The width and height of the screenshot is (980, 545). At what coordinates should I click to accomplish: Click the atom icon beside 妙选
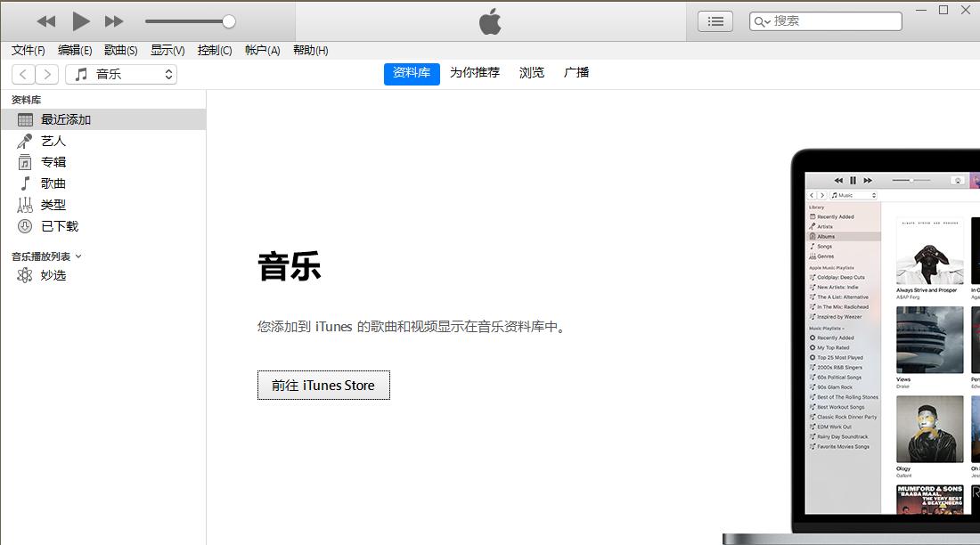click(x=24, y=275)
